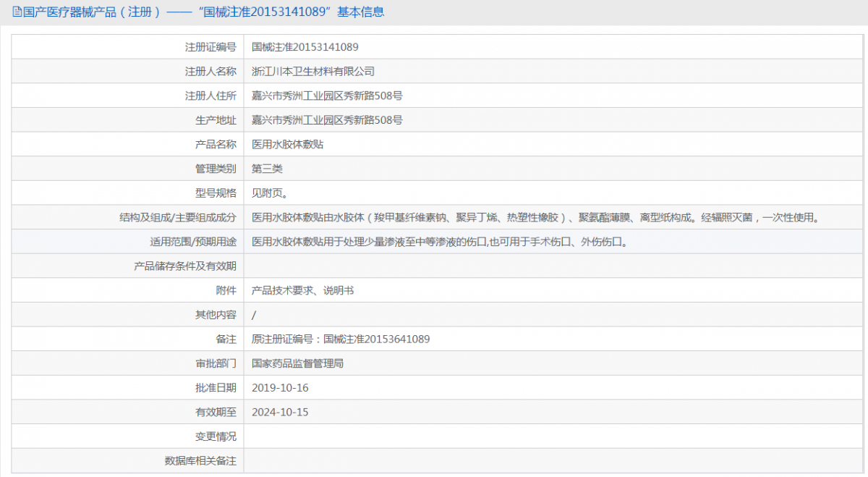Select the address value in the 生产地址 row
868x477 pixels.
click(x=327, y=120)
